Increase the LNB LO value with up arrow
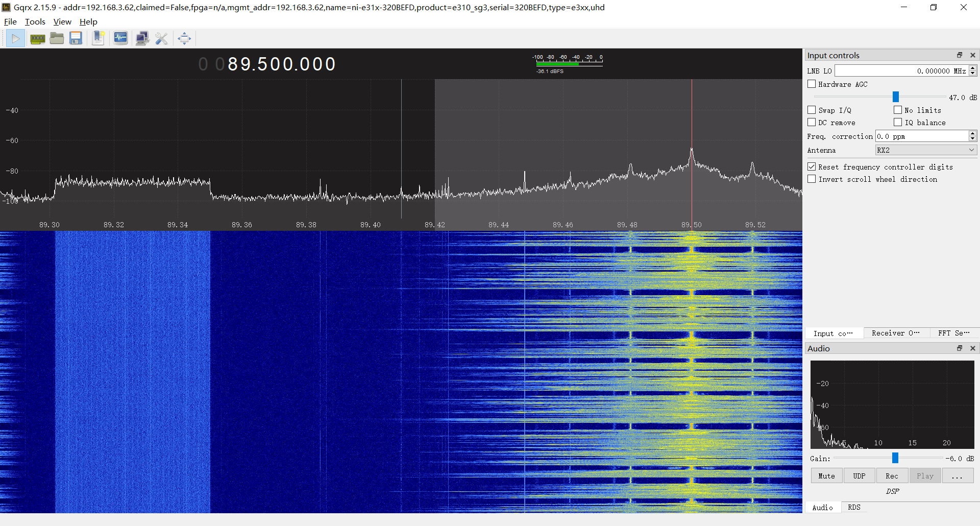This screenshot has height=526, width=980. pyautogui.click(x=973, y=68)
